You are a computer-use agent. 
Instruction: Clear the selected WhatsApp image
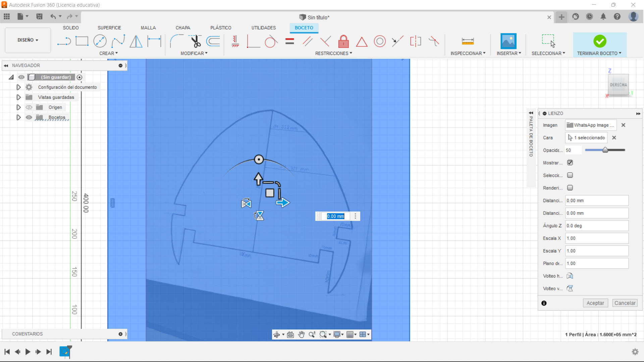(623, 125)
